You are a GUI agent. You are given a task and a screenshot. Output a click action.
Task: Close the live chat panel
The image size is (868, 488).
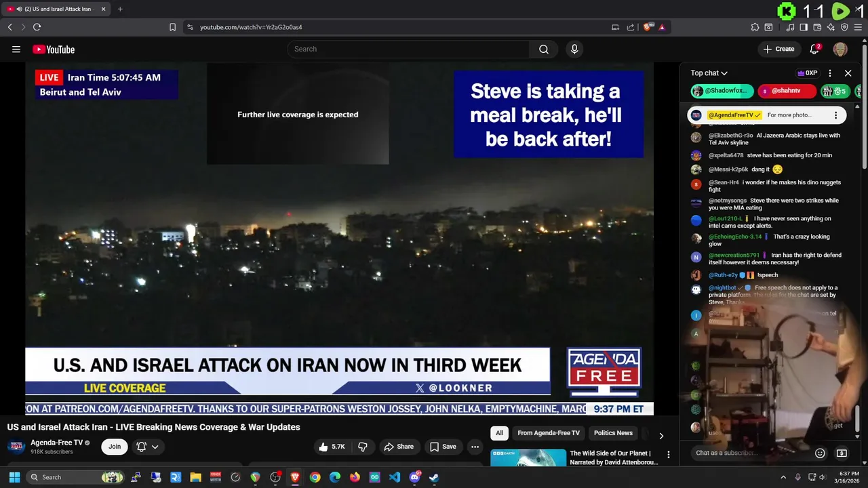click(848, 73)
